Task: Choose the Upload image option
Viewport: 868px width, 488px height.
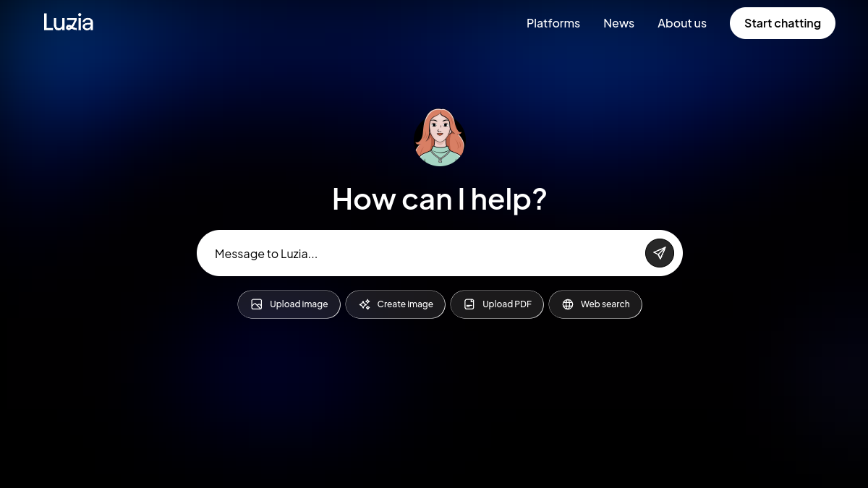Action: point(289,304)
